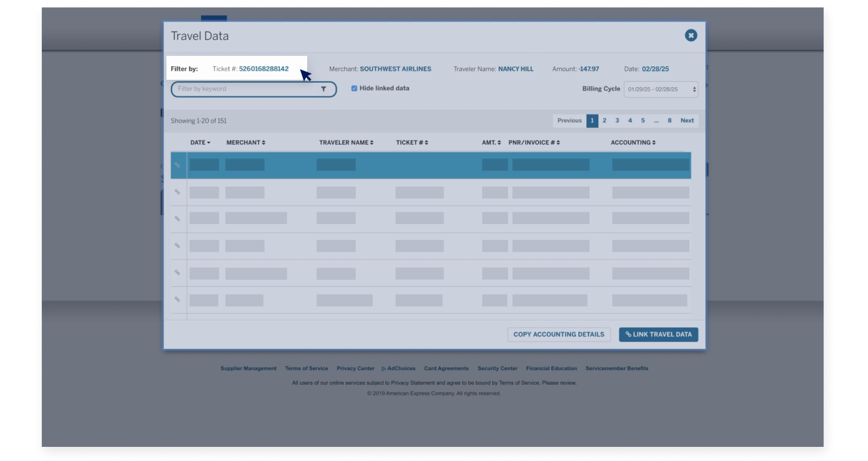Jump to page 8 in the pagination
This screenshot has height=461, width=868.
[669, 120]
